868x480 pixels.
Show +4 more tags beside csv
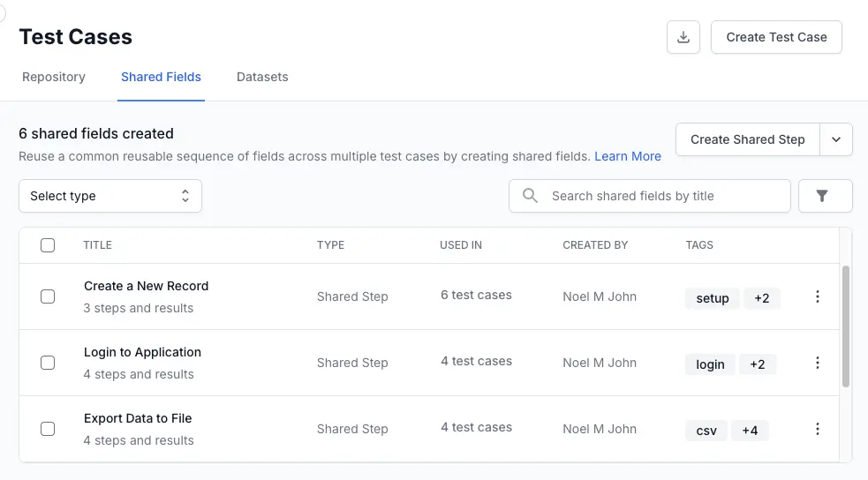(750, 431)
